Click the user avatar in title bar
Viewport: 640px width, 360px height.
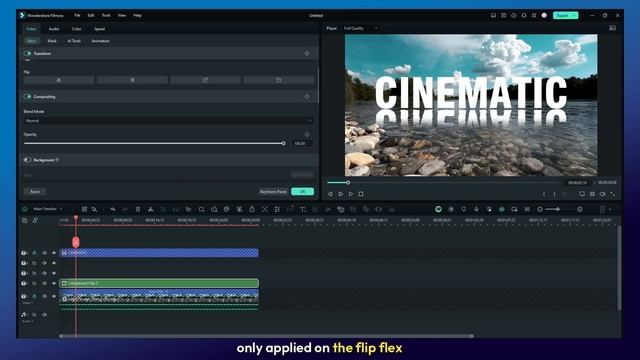pyautogui.click(x=544, y=16)
